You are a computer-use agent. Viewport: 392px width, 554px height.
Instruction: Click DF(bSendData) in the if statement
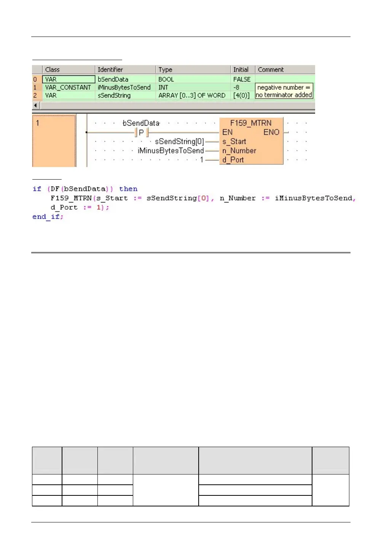click(x=80, y=189)
